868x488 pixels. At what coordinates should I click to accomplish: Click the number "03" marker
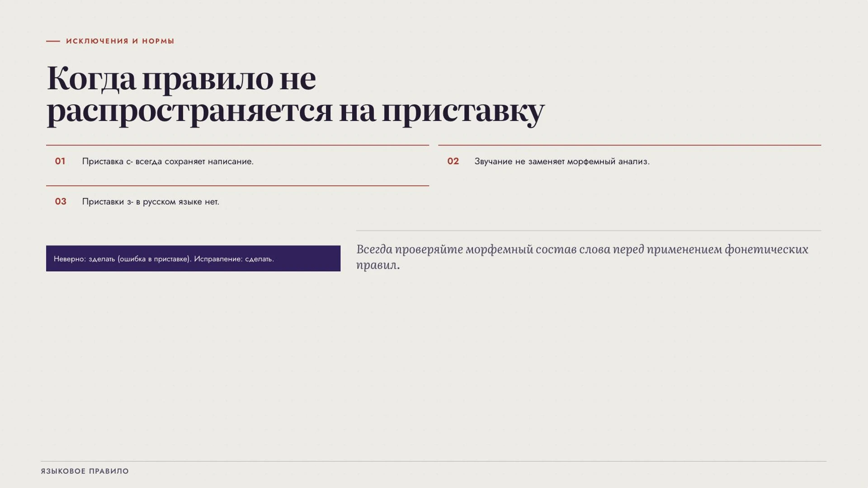(61, 202)
